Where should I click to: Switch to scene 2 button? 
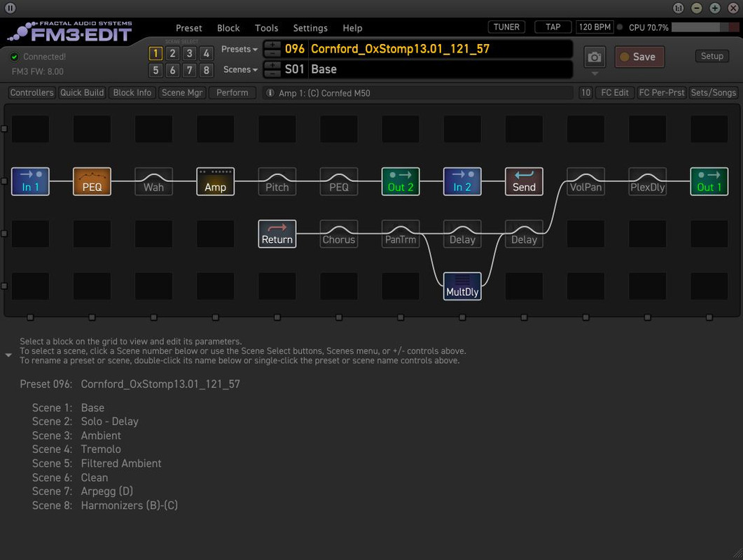point(172,53)
